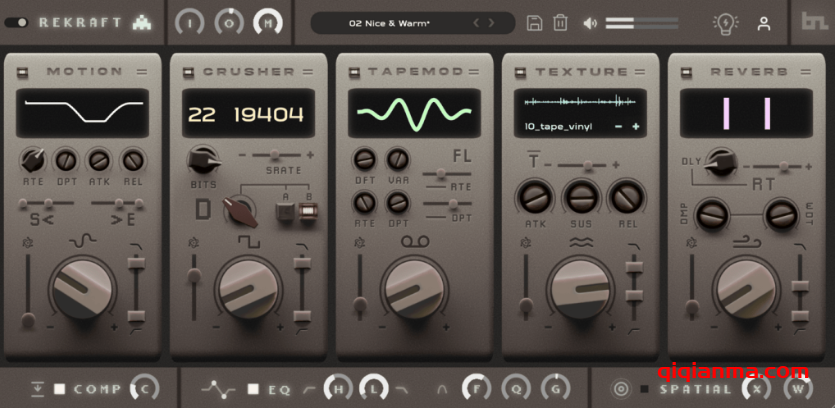
Task: Click the Tapemod FL DPT slider
Action: pos(447,203)
